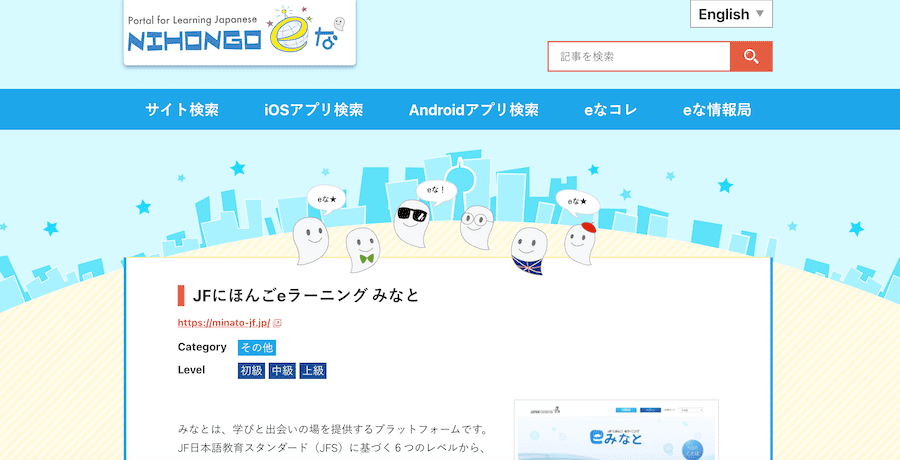Click the ghost character wearing red beret
The height and width of the screenshot is (460, 900).
click(580, 243)
